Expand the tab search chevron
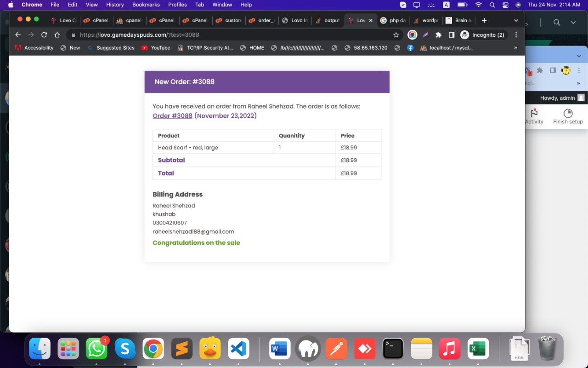This screenshot has width=588, height=368. (516, 21)
